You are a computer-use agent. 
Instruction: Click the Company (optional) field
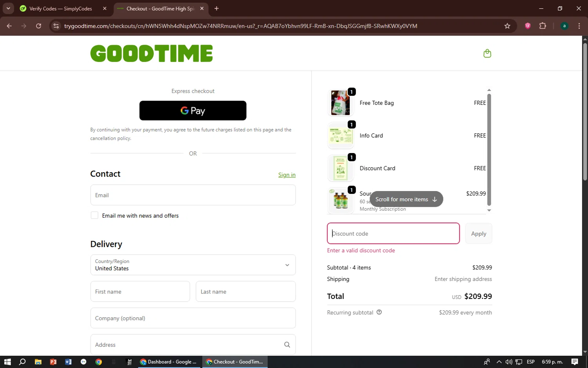tap(193, 318)
